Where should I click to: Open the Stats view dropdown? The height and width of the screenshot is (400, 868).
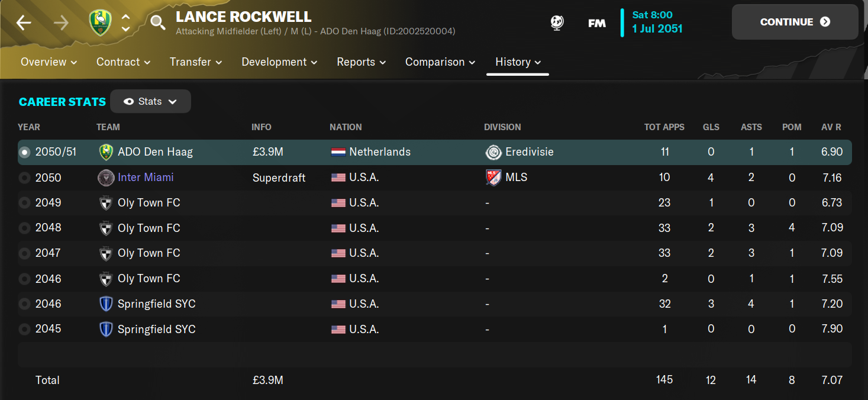click(x=150, y=101)
